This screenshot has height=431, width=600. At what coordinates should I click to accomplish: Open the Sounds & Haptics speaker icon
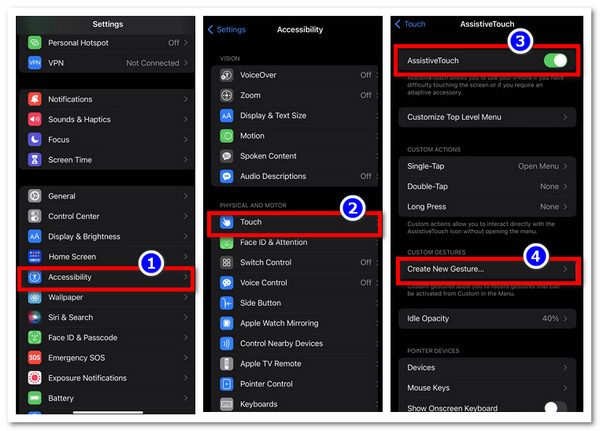coord(34,119)
